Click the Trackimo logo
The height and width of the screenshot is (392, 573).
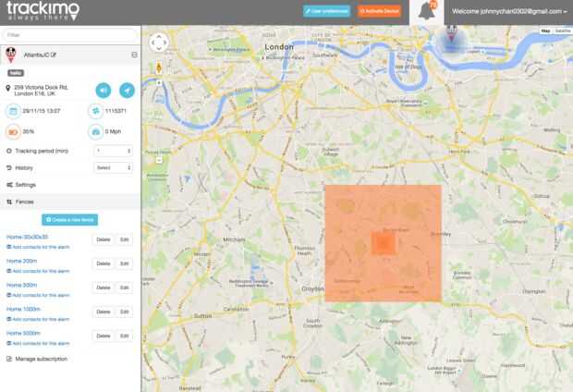pyautogui.click(x=43, y=10)
